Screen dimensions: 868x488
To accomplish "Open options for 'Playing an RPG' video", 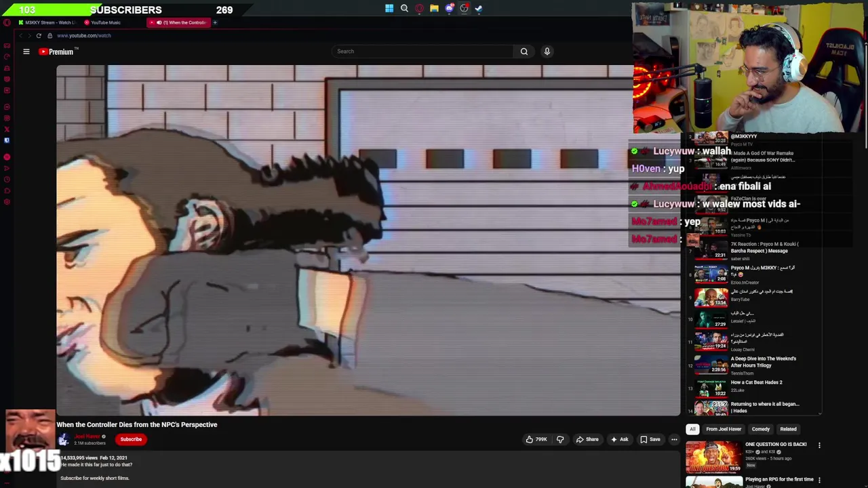I will (x=819, y=480).
